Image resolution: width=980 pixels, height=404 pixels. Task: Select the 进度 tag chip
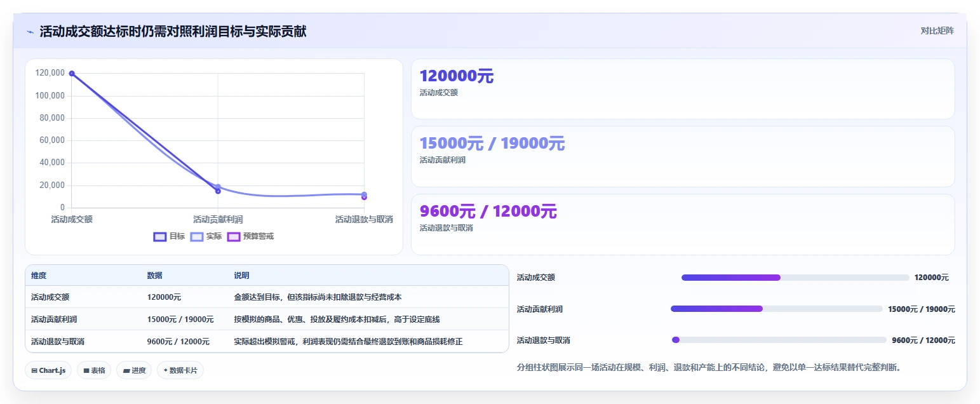[134, 370]
